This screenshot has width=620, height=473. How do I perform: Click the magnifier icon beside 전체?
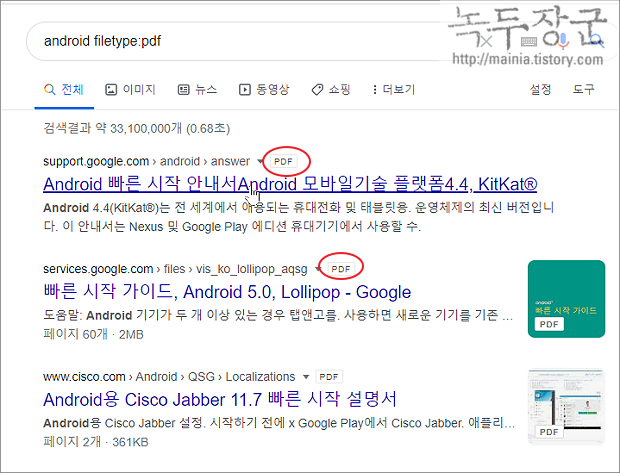point(49,90)
